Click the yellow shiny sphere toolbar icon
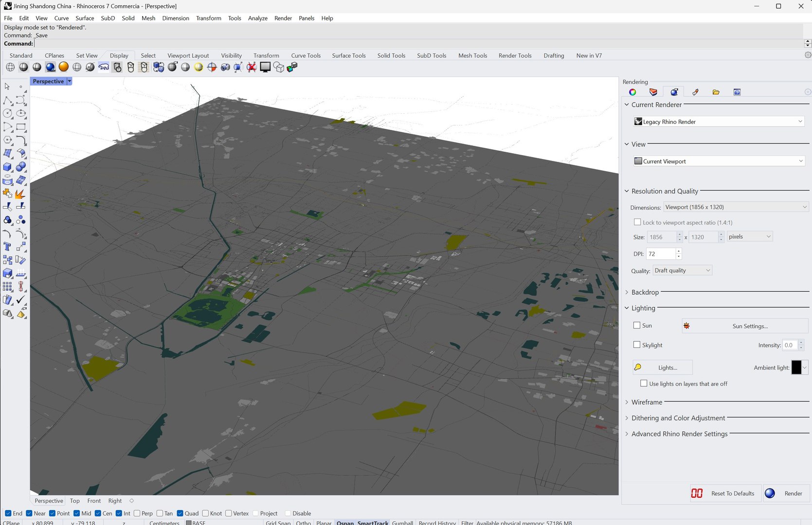 click(x=198, y=67)
